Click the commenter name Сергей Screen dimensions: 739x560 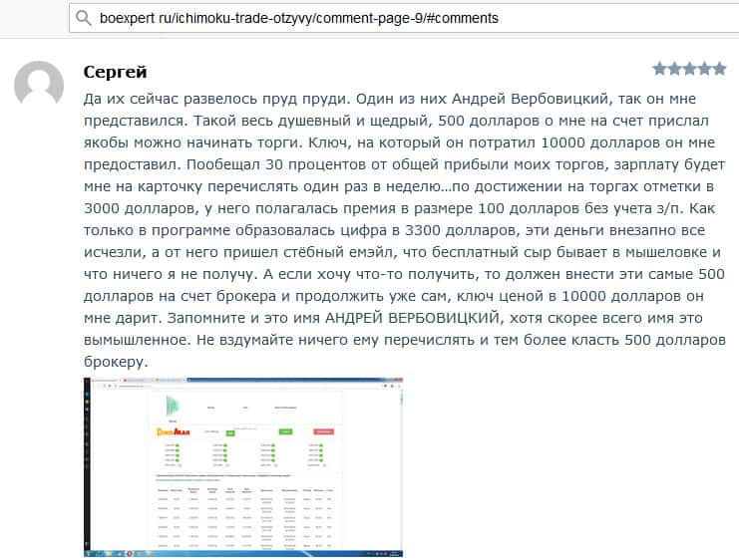tap(115, 72)
